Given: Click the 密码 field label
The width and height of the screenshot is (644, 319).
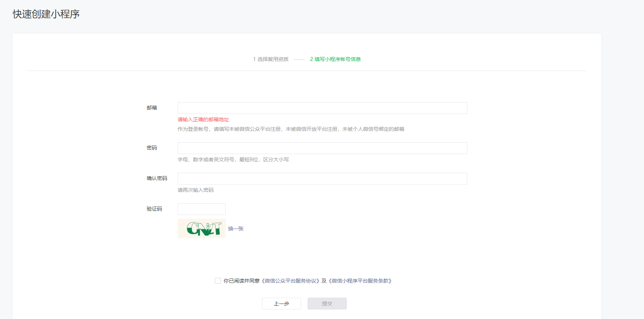Looking at the screenshot, I should click(152, 148).
